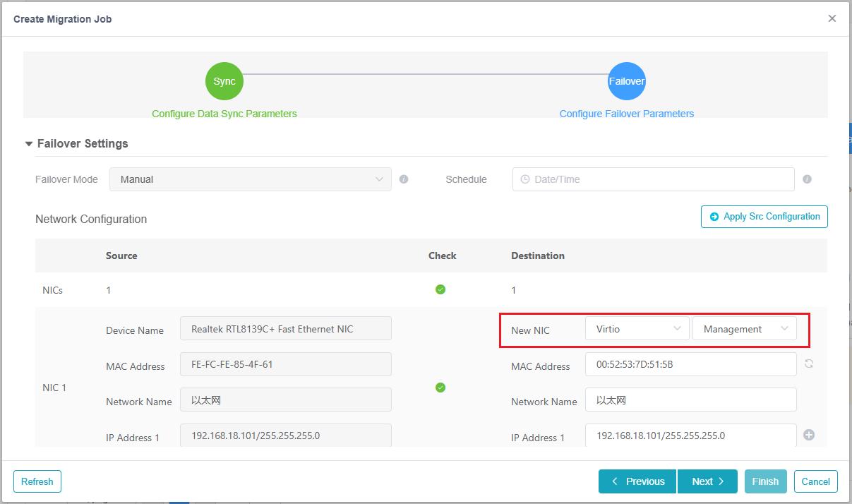Click the Destination column header
The height and width of the screenshot is (504, 852).
click(538, 256)
